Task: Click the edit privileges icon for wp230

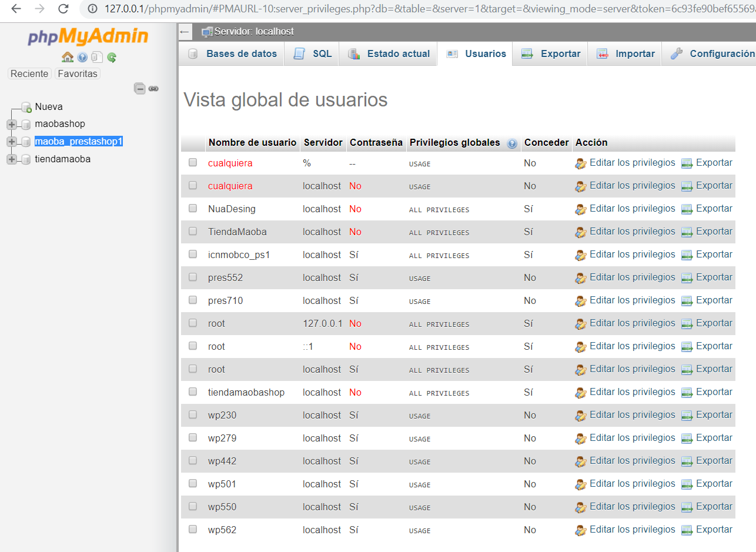Action: [581, 416]
